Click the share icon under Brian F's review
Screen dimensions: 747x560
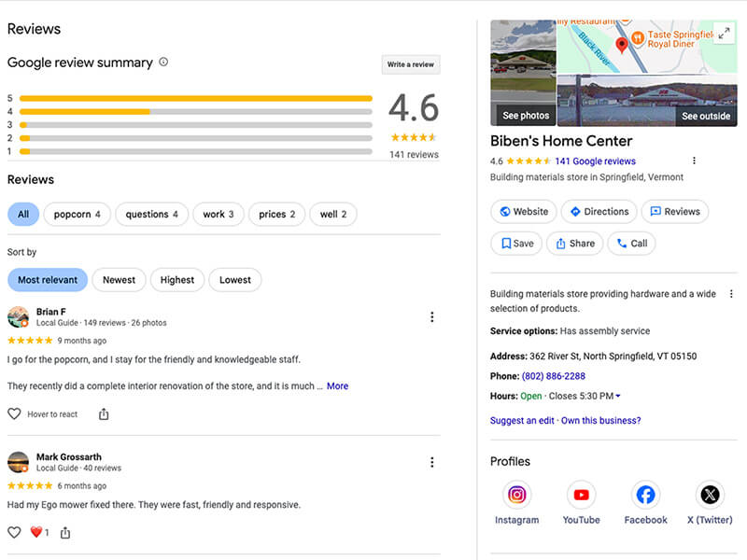point(104,413)
